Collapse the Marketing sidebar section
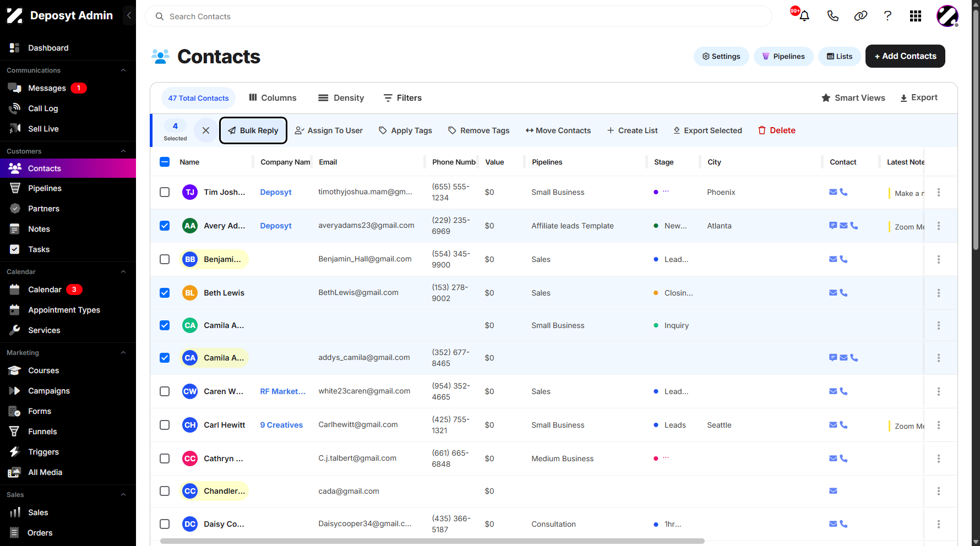 click(123, 353)
